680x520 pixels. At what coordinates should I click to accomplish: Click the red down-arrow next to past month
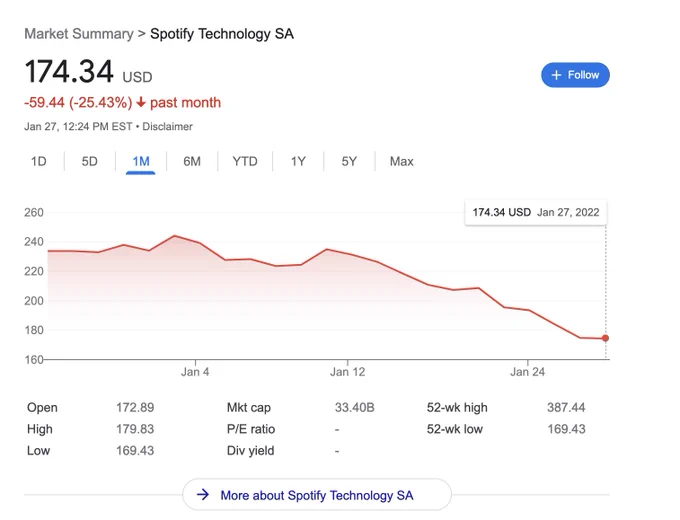point(141,102)
